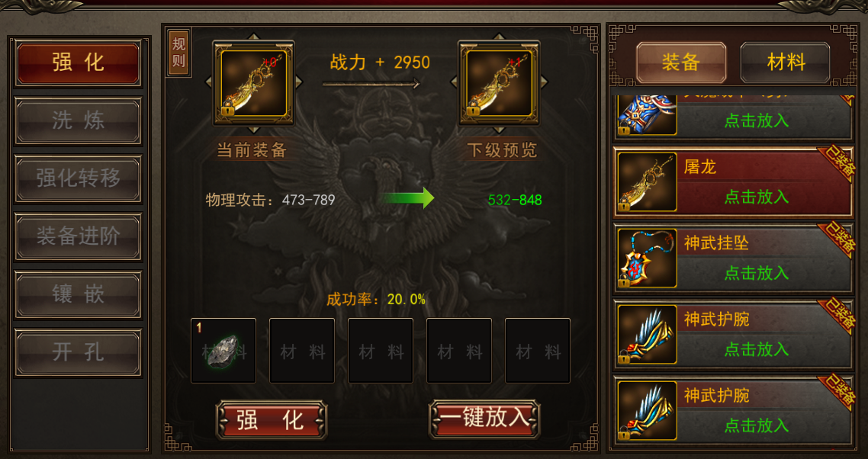Click the first 神武护腕 bracer icon
The image size is (868, 459).
[x=647, y=335]
